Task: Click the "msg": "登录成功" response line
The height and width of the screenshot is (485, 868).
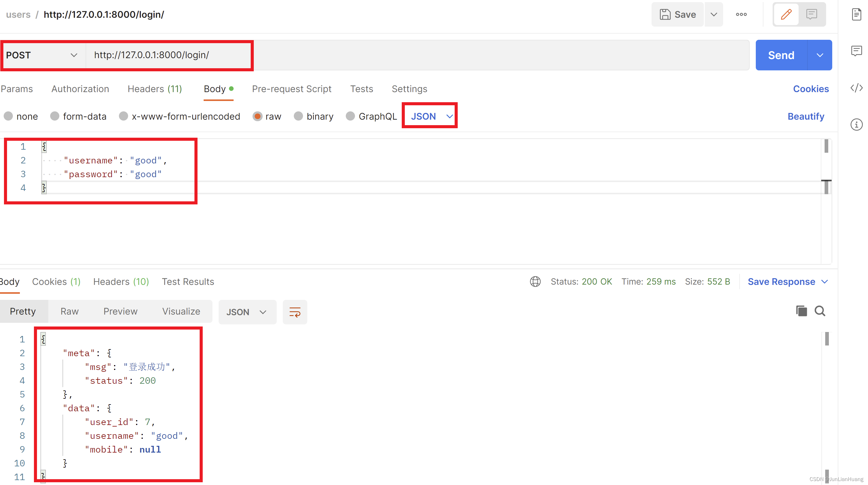Action: tap(130, 367)
